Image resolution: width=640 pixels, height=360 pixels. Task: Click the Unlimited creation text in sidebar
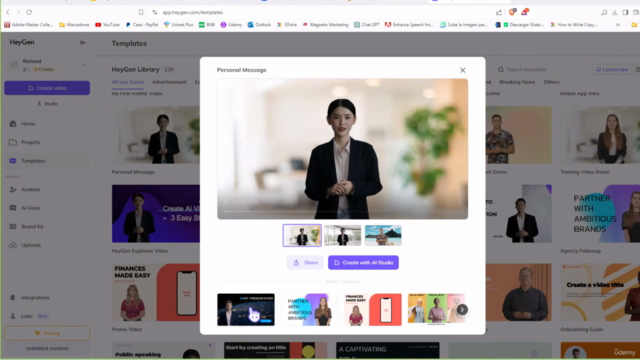click(x=47, y=349)
